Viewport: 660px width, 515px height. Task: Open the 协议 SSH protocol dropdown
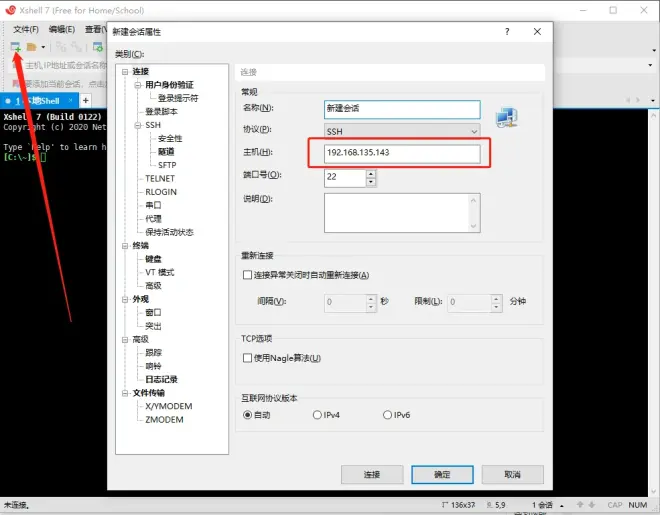tap(402, 131)
